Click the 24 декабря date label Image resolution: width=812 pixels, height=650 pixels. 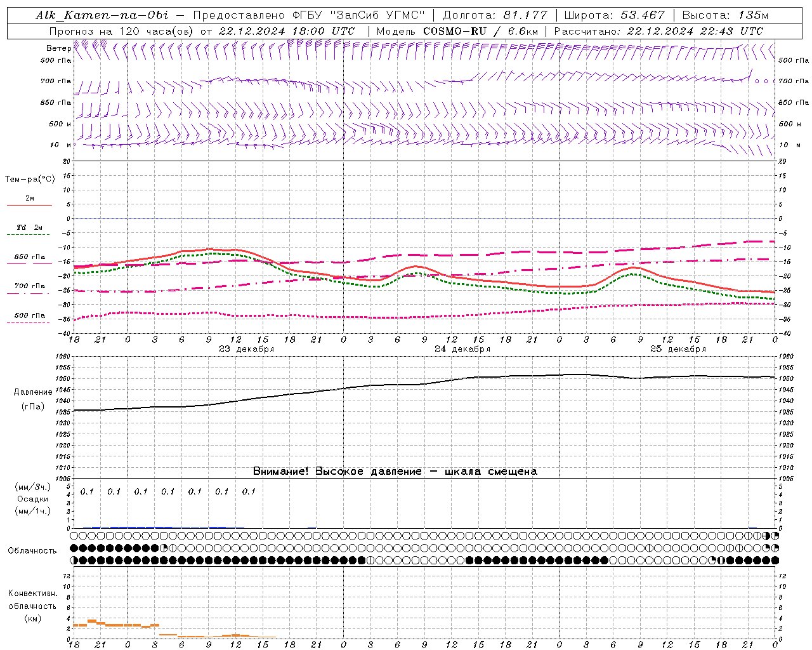[x=462, y=349]
